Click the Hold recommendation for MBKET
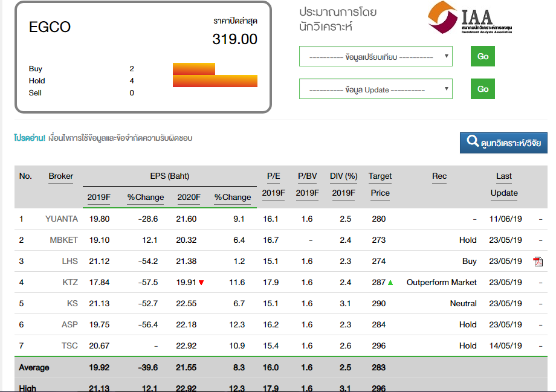This screenshot has height=392, width=556. 468,240
